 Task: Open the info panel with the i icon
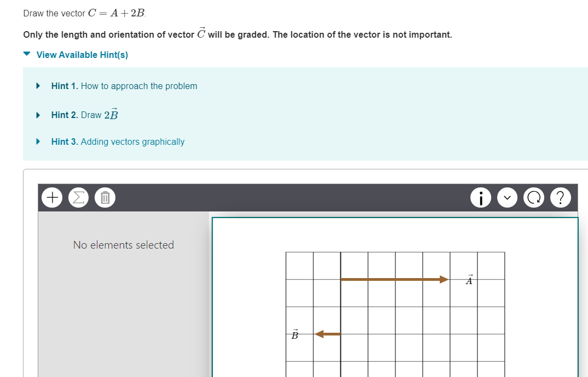481,197
